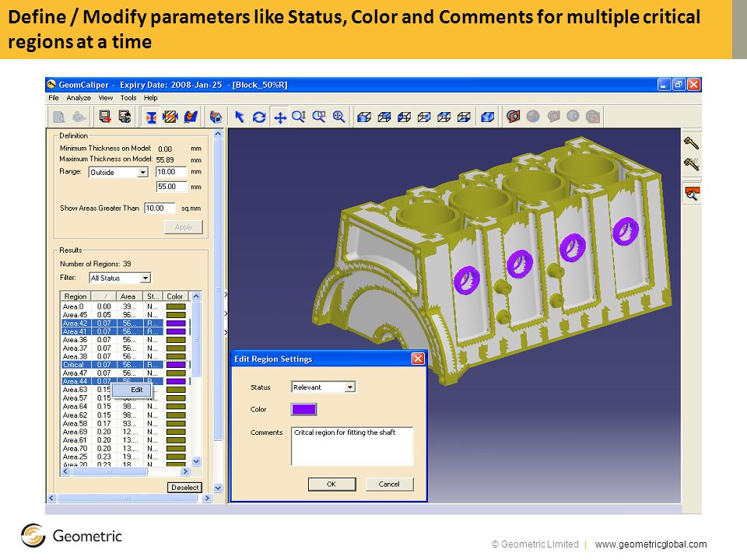Click the view cube icon beside the zoom-fit magnifier
The height and width of the screenshot is (560, 747).
pyautogui.click(x=364, y=117)
